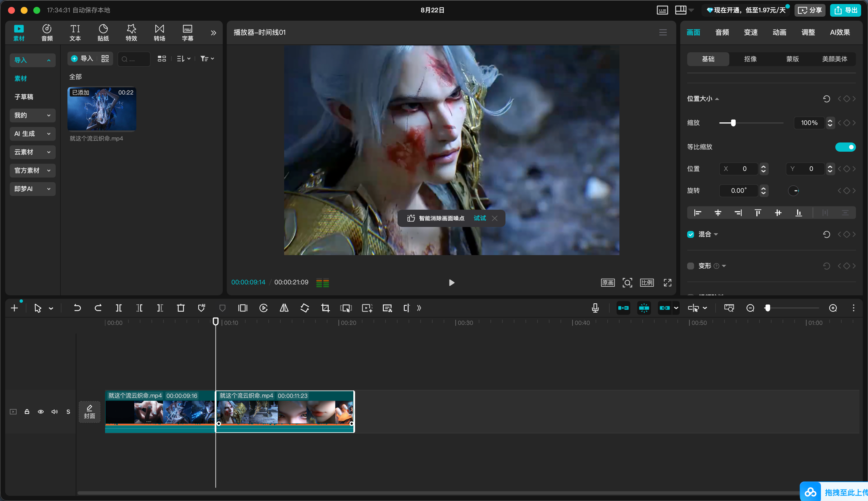This screenshot has width=868, height=501.
Task: Open the media sort order dropdown
Action: point(184,59)
